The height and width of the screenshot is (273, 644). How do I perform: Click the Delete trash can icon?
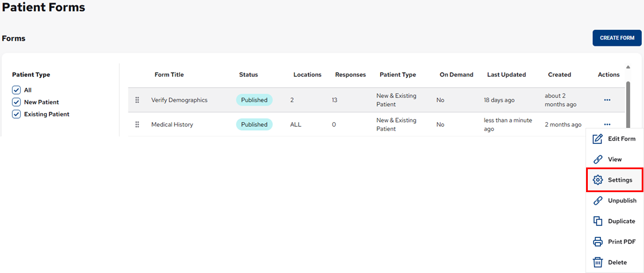click(x=598, y=263)
